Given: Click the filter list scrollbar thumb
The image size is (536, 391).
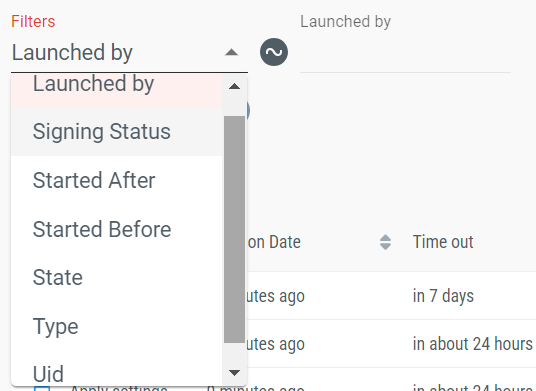Looking at the screenshot, I should pos(234,229).
